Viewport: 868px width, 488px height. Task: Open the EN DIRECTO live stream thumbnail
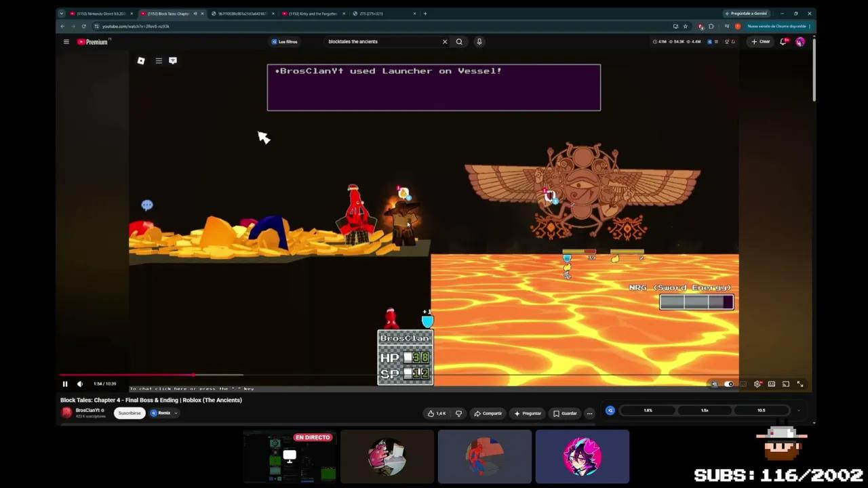pos(290,457)
